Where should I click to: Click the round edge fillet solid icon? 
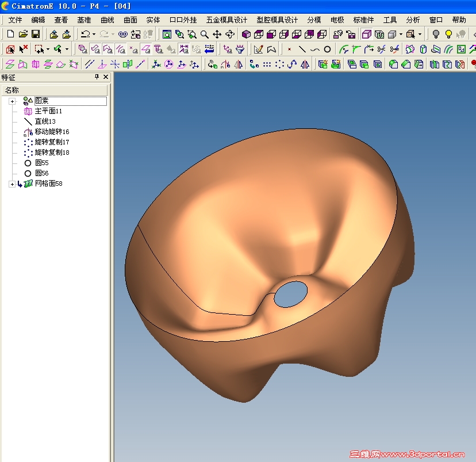tap(393, 64)
